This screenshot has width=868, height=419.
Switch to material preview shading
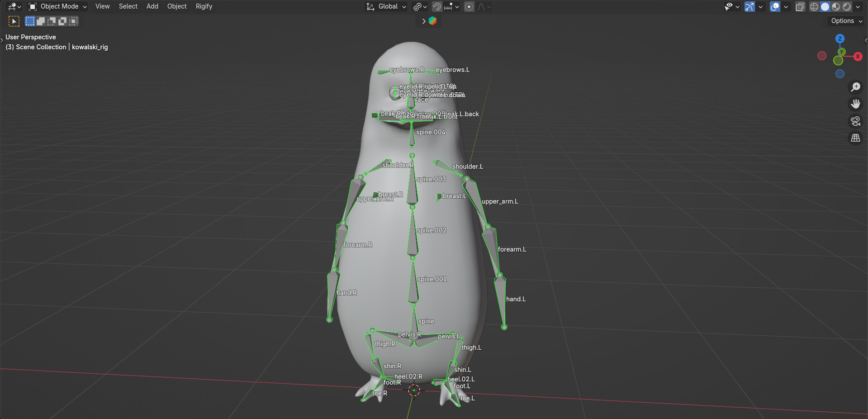coord(836,6)
